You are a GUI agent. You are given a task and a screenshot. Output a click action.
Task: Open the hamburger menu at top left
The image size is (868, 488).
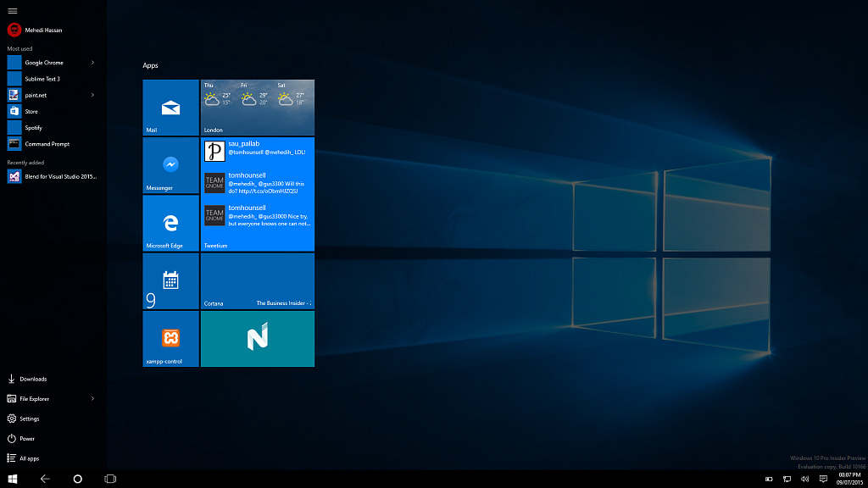pos(12,10)
